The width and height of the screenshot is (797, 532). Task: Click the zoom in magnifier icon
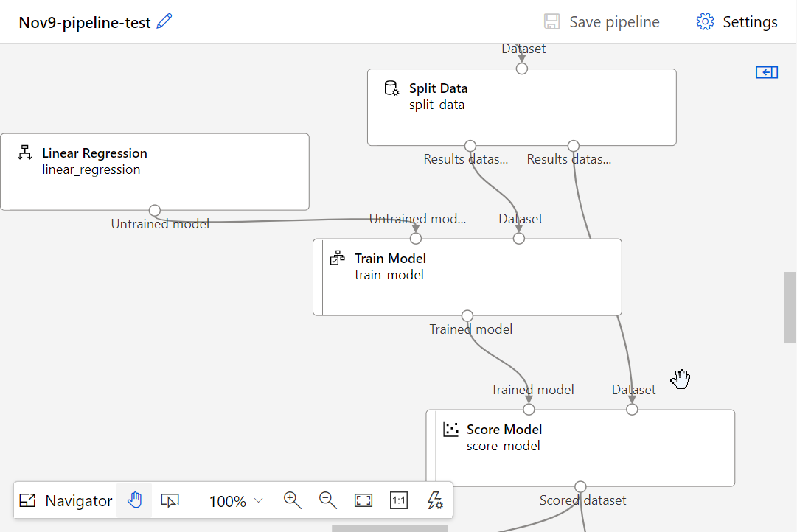293,500
